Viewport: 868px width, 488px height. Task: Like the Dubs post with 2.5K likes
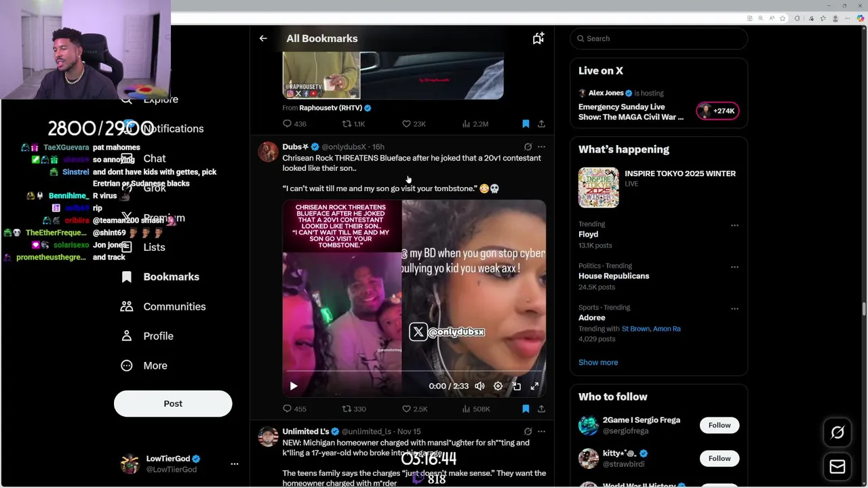point(415,409)
